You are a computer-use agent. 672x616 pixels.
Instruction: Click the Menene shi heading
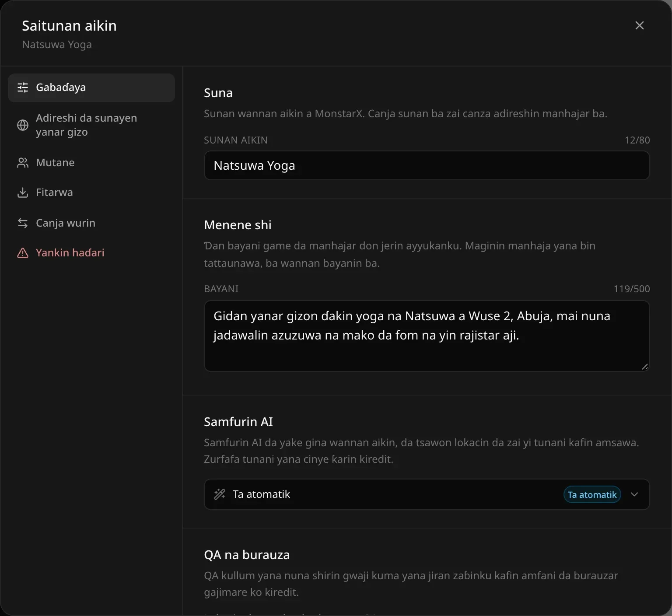pos(238,225)
